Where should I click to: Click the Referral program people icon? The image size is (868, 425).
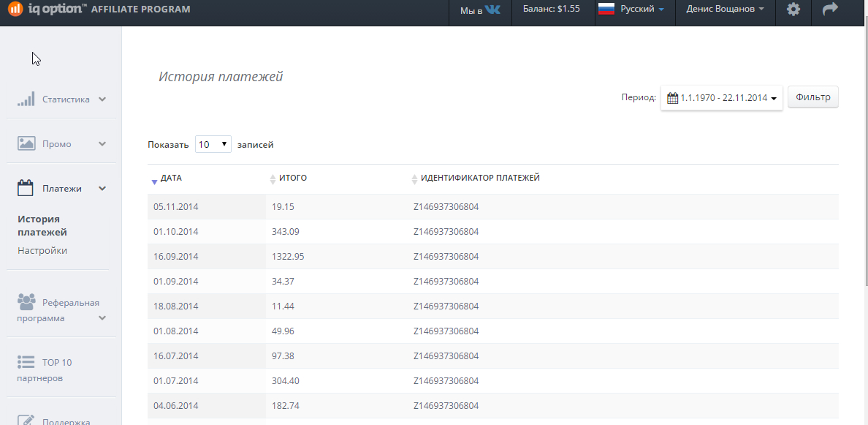click(x=26, y=302)
